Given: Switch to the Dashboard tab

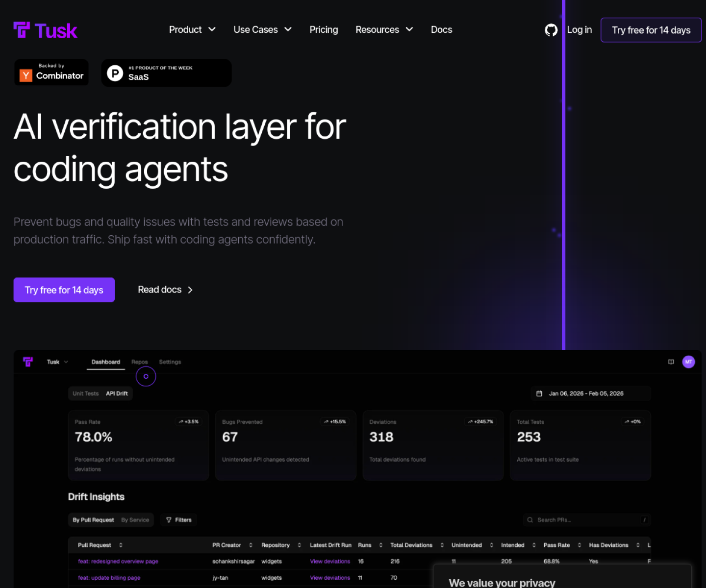Looking at the screenshot, I should [x=106, y=362].
